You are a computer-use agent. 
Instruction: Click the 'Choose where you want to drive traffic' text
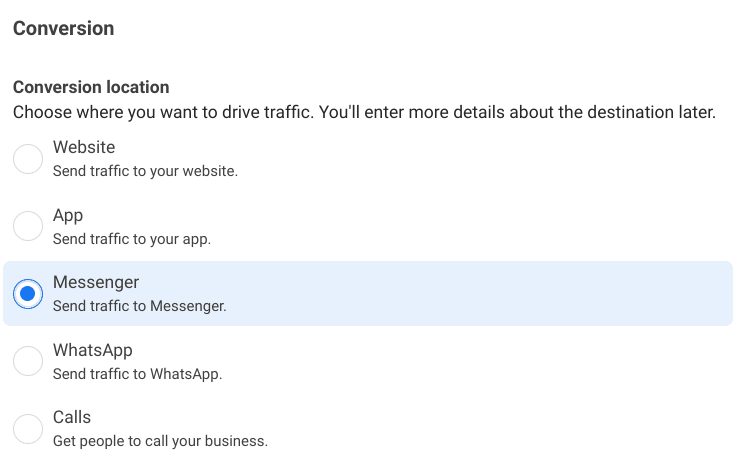tap(163, 112)
